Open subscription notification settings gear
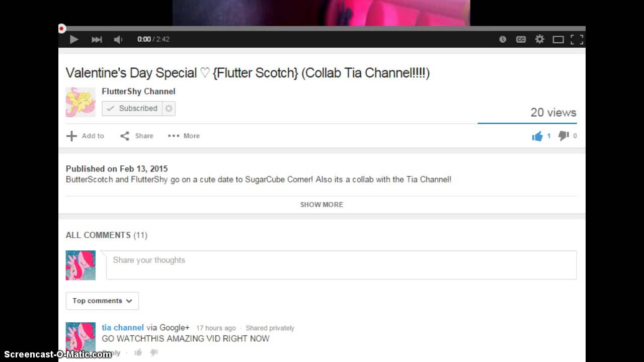The image size is (644, 362). coord(169,109)
